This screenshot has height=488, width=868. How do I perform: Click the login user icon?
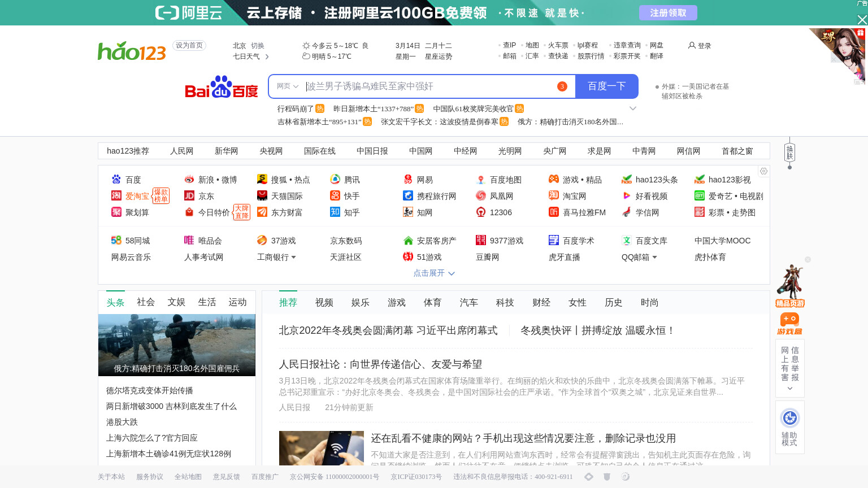[691, 45]
